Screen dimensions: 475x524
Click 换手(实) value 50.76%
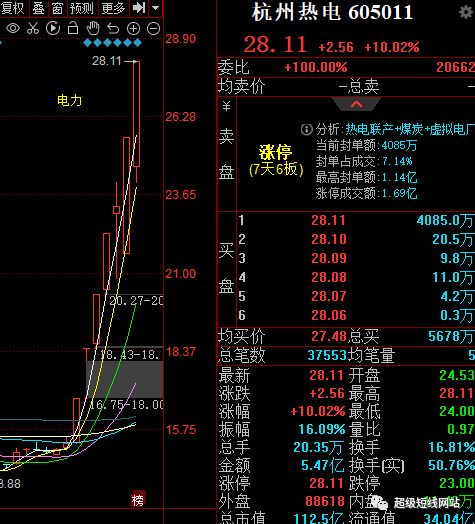[x=452, y=466]
